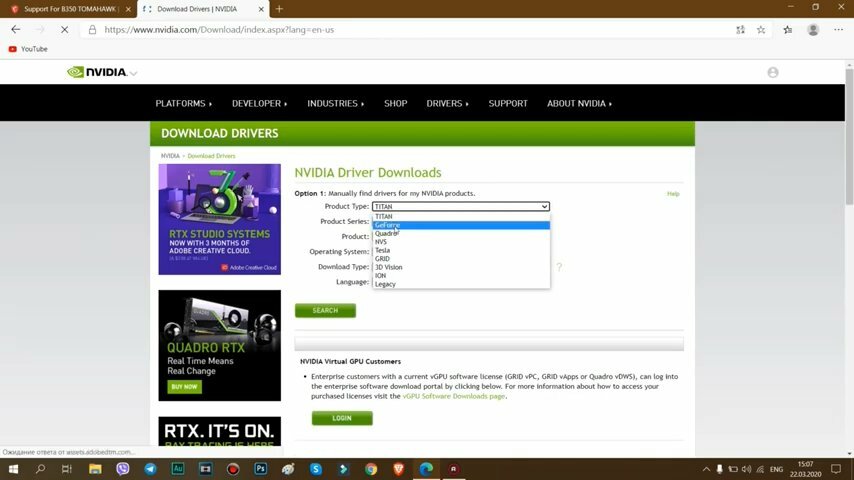Viewport: 854px width, 480px height.
Task: Go back with the browser back arrow
Action: tap(15, 29)
